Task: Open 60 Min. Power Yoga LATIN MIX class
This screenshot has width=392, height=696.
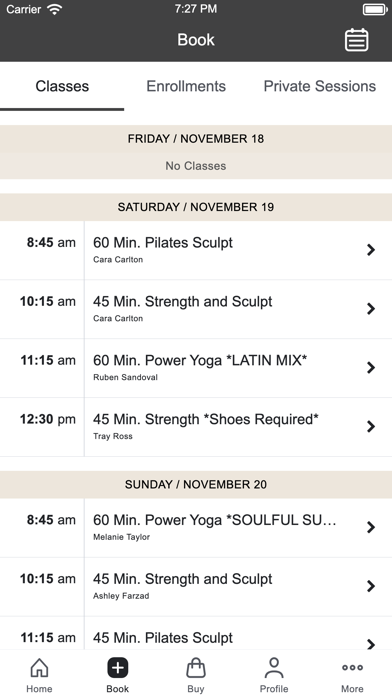Action: (x=196, y=368)
